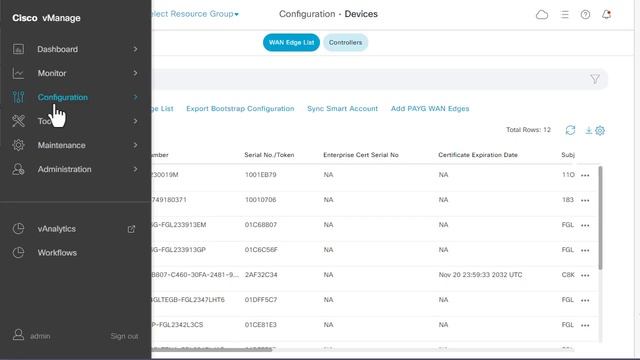Image resolution: width=640 pixels, height=360 pixels.
Task: Select Configuration in the side menu
Action: 62,97
